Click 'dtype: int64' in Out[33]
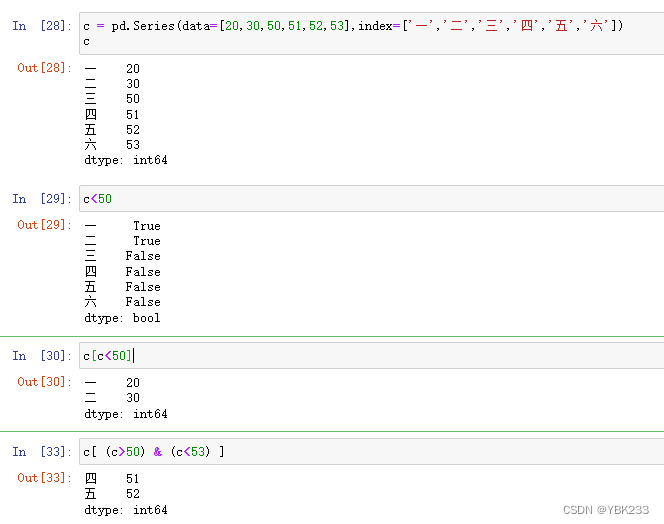The height and width of the screenshot is (524, 664). (x=126, y=510)
